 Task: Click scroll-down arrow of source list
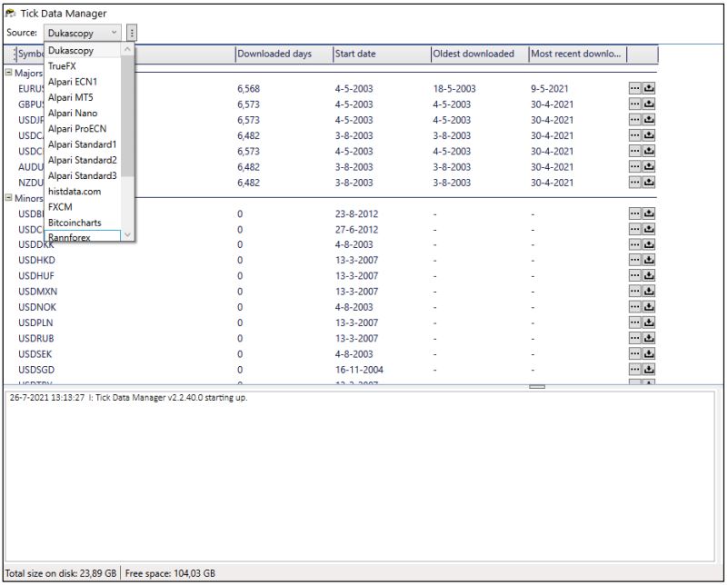click(x=127, y=234)
